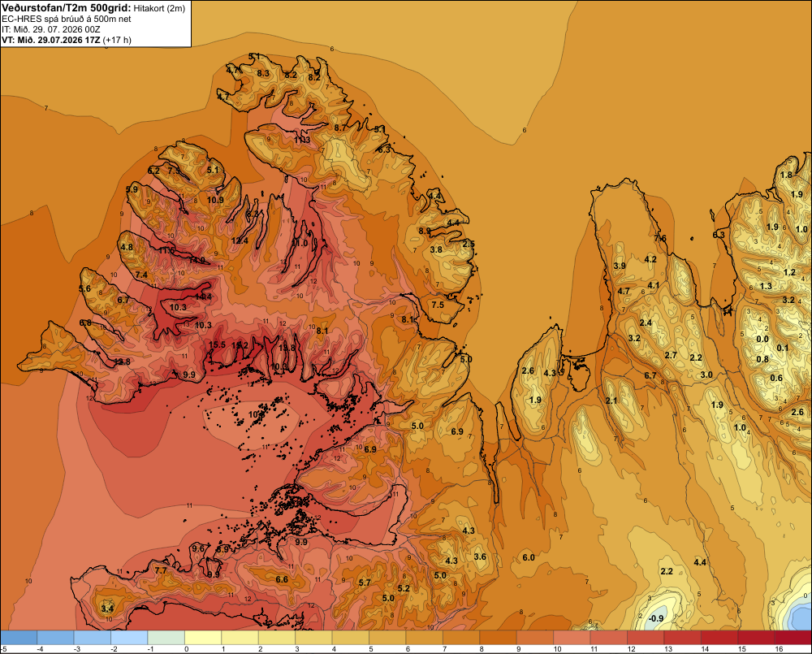Click the "Veðurstofan/T2m 500grid:" header title
The width and height of the screenshot is (812, 654).
67,8
